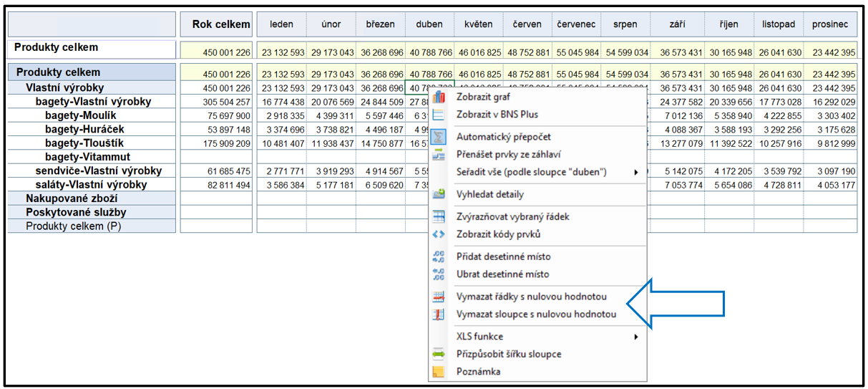Click the leden column header
This screenshot has height=389, width=868.
(282, 24)
